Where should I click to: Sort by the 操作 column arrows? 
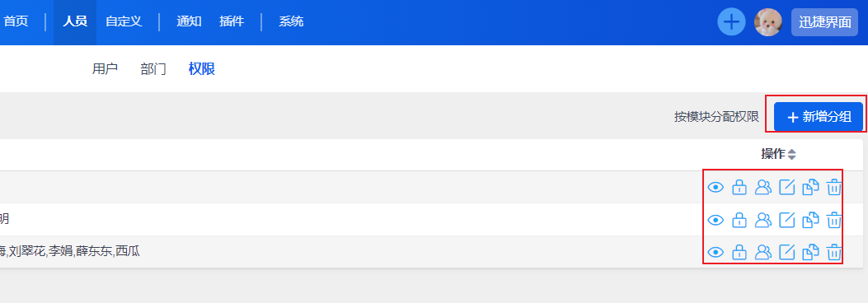[791, 154]
